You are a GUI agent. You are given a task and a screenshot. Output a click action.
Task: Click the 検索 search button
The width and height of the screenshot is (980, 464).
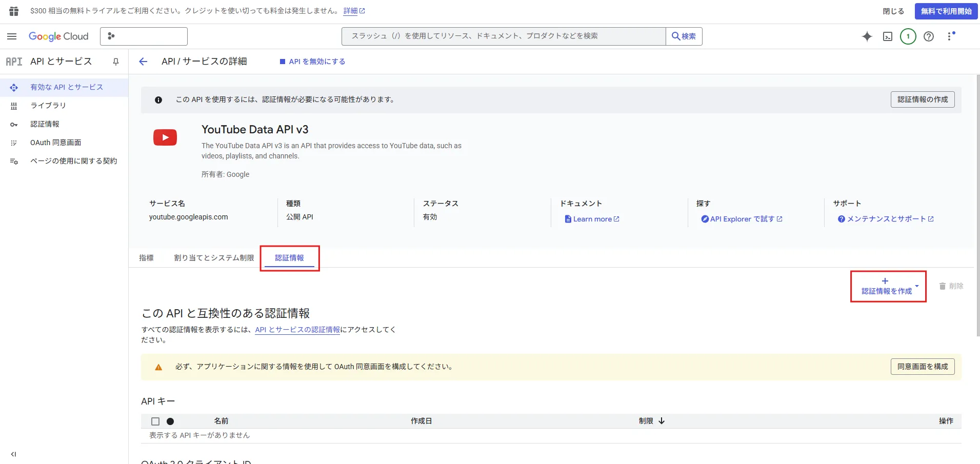coord(684,36)
